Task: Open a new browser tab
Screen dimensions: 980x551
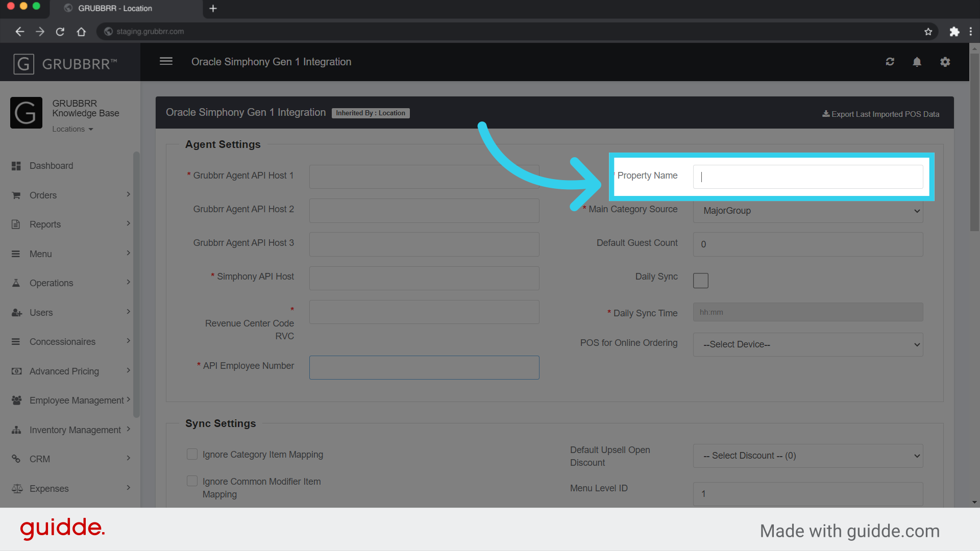Action: [213, 8]
